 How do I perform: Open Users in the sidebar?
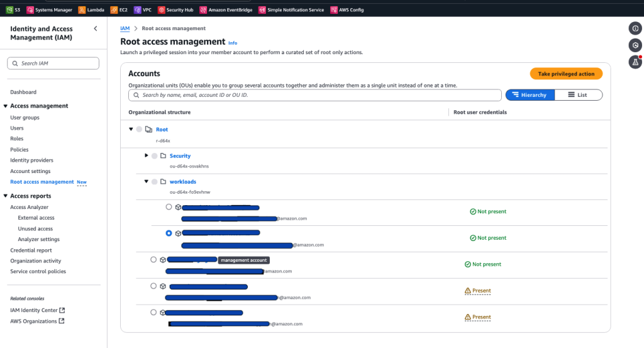coord(17,128)
